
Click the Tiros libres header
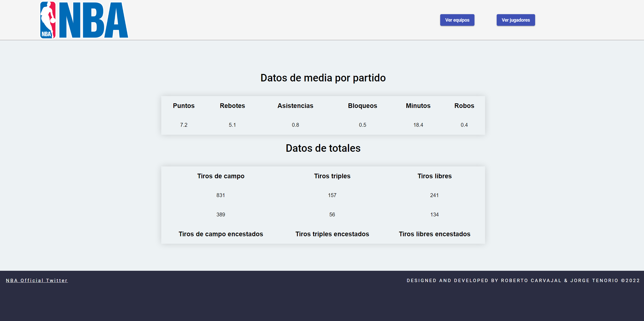click(434, 176)
